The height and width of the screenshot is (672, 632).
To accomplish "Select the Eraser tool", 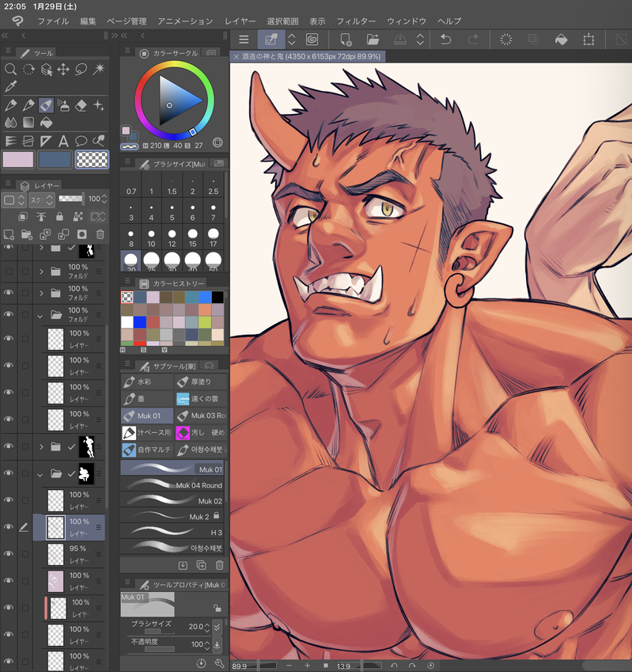I will tap(81, 105).
